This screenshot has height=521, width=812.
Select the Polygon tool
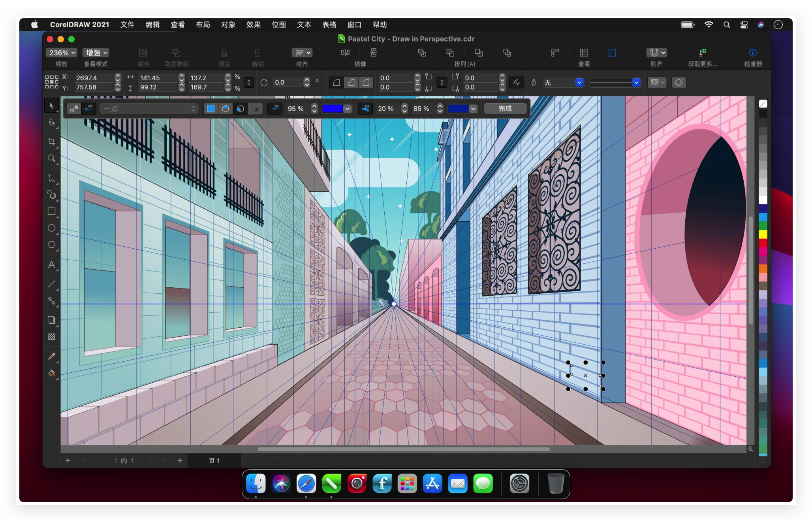pyautogui.click(x=51, y=245)
